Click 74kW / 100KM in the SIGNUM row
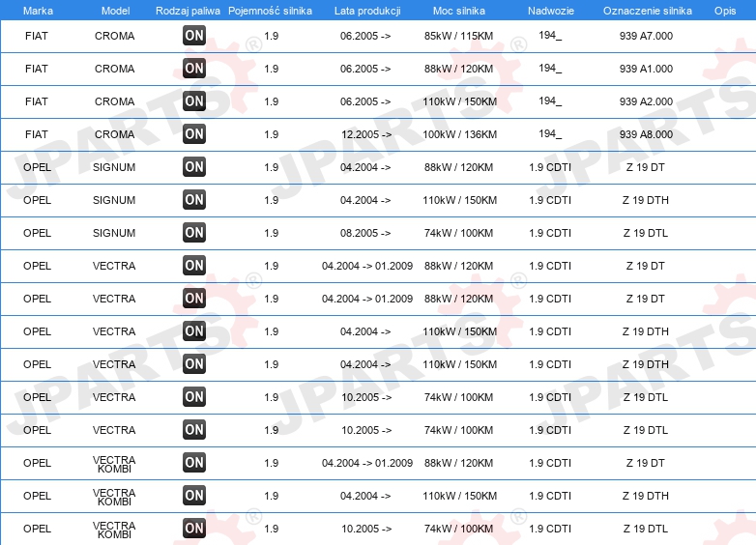Viewport: 756px width, 545px height. 458,233
